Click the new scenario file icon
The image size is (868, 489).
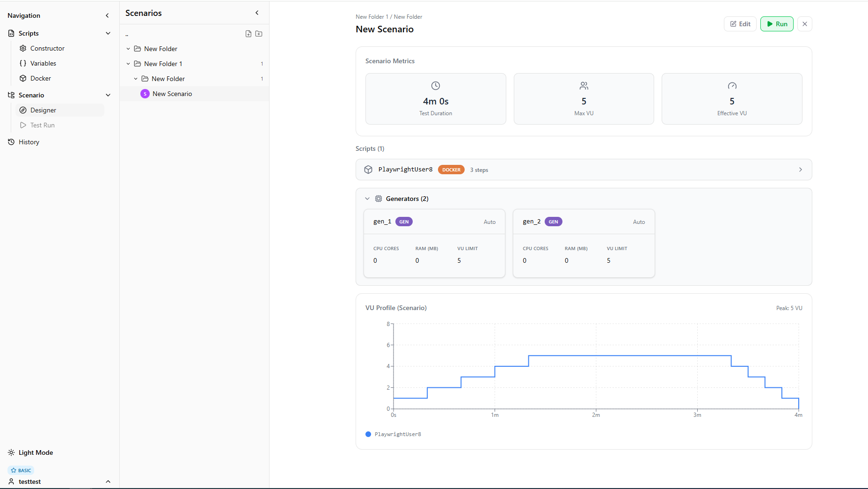tap(248, 34)
